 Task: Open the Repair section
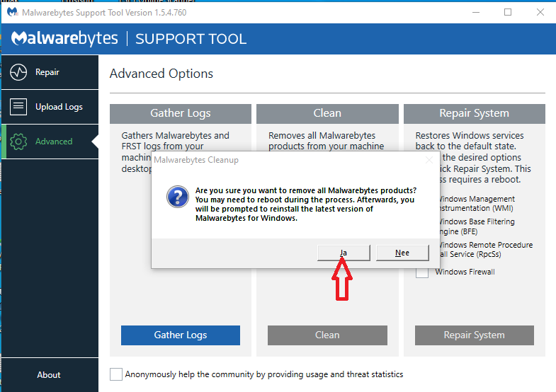click(50, 72)
